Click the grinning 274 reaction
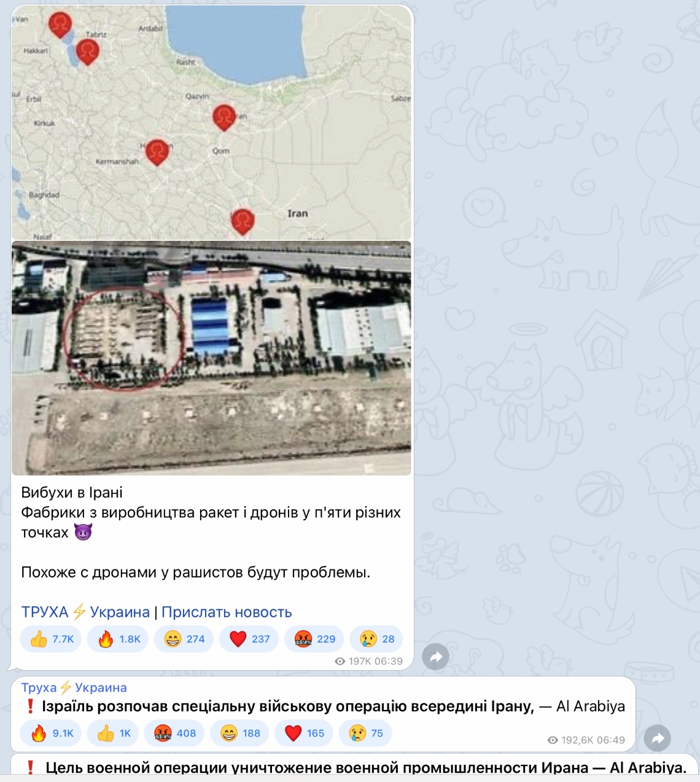 [x=184, y=639]
